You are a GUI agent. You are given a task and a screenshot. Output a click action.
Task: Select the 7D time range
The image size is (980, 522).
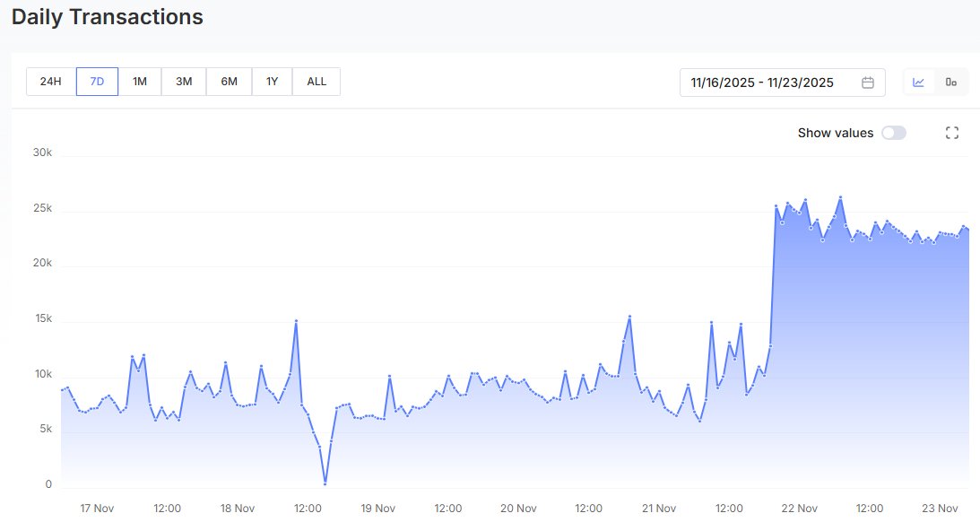(x=96, y=81)
